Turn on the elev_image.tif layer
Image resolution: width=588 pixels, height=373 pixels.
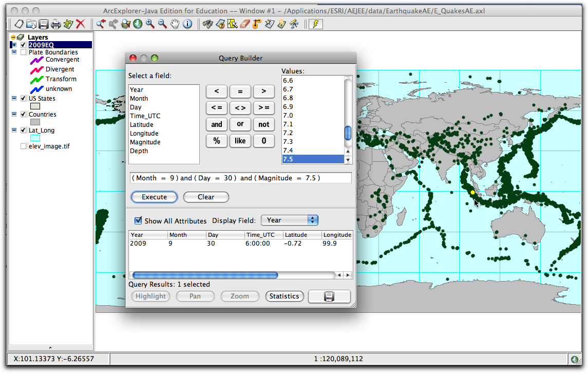[23, 146]
